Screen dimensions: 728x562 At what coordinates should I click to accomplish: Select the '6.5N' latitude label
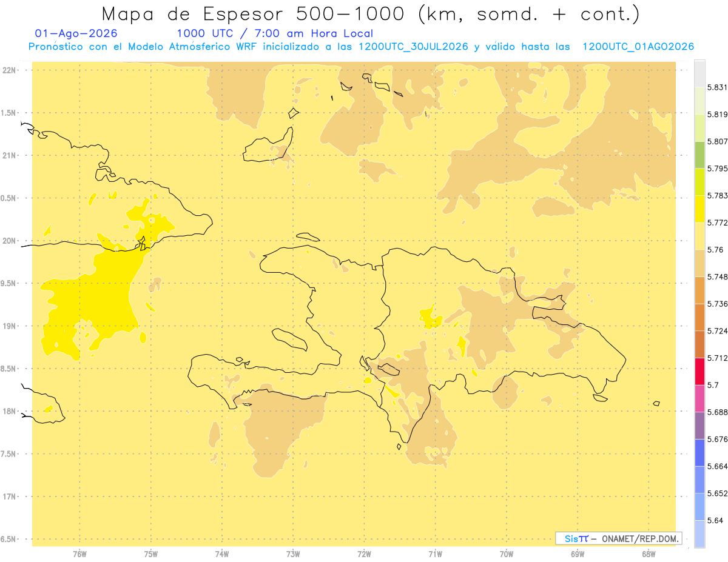coord(8,539)
